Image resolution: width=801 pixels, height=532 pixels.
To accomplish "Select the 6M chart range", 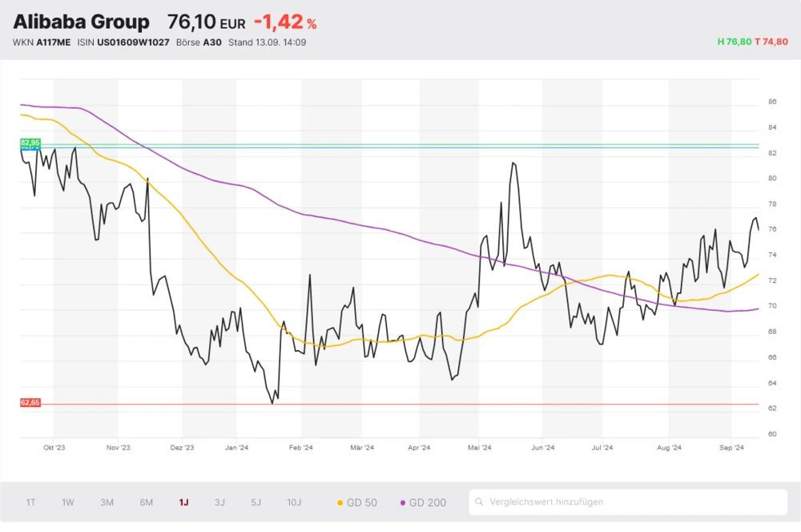I will [x=146, y=502].
